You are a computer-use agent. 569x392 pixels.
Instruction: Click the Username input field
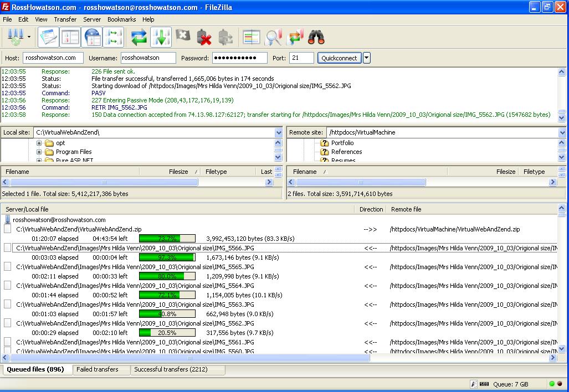(148, 58)
